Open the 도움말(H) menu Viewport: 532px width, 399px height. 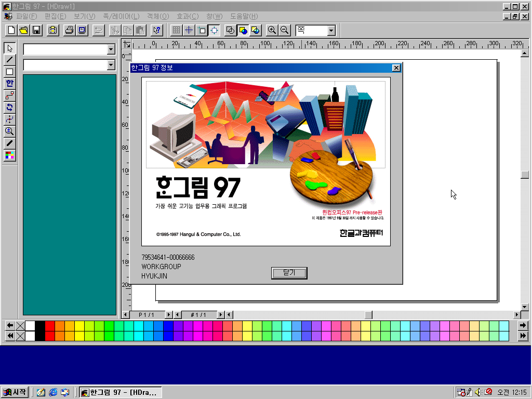(244, 16)
